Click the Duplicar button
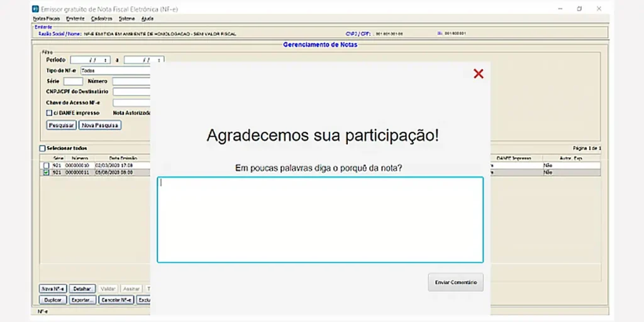644x322 pixels. coord(53,300)
